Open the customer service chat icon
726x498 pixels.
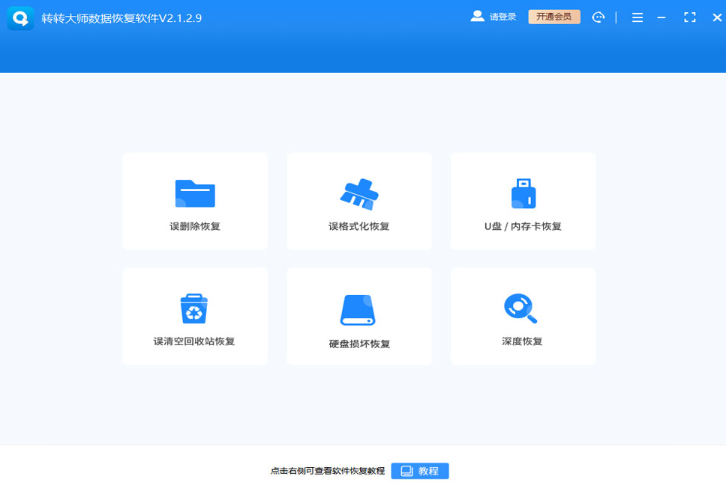(598, 17)
